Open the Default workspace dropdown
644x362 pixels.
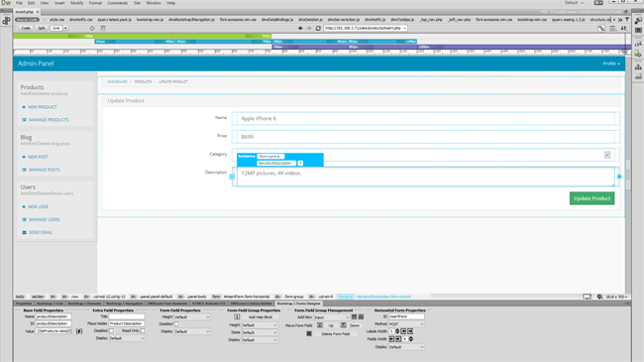[x=574, y=3]
